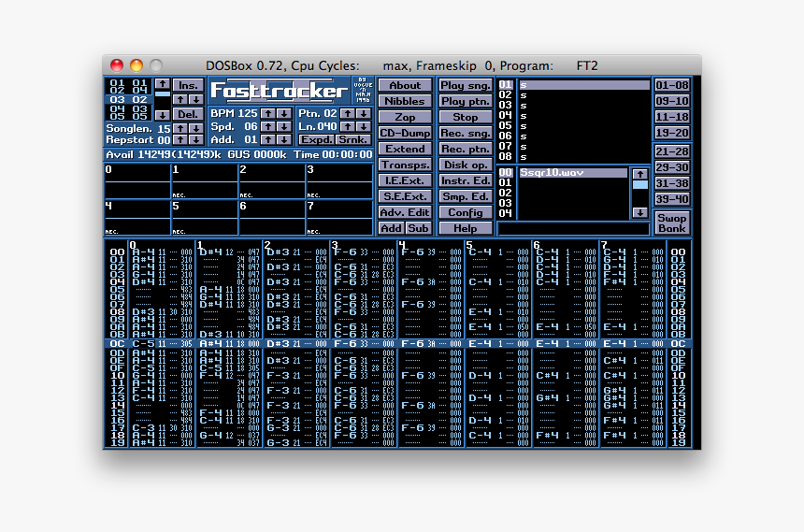Shrink the pattern with Srnk.
The image size is (804, 532).
coord(352,139)
